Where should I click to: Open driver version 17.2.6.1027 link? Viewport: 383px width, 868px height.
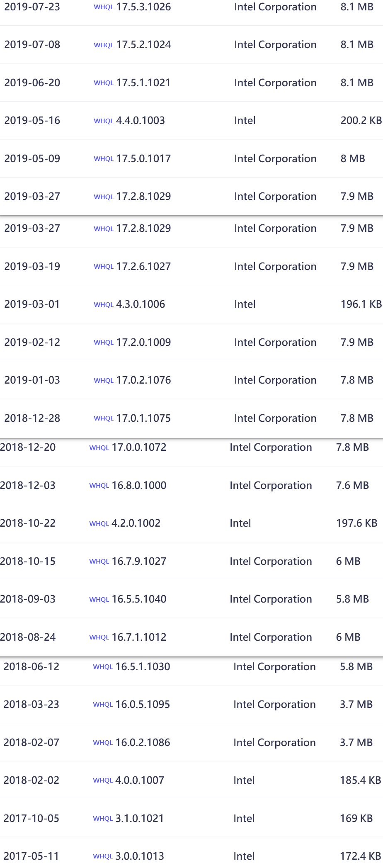click(143, 267)
